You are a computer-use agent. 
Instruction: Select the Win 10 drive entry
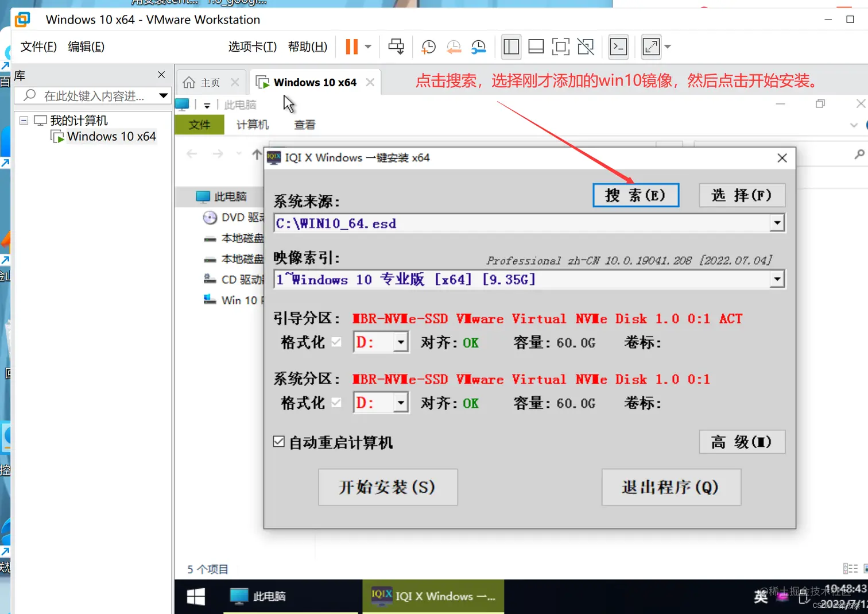[x=234, y=300]
